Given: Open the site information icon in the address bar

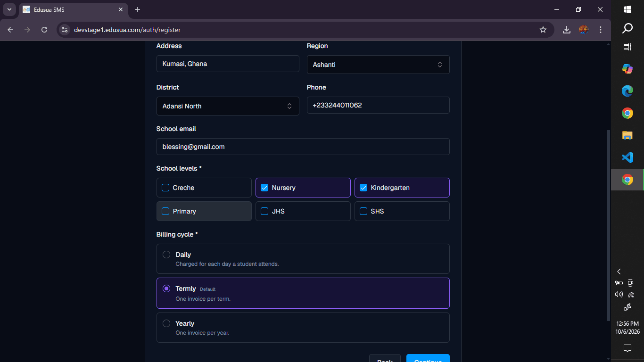Looking at the screenshot, I should click(x=65, y=30).
